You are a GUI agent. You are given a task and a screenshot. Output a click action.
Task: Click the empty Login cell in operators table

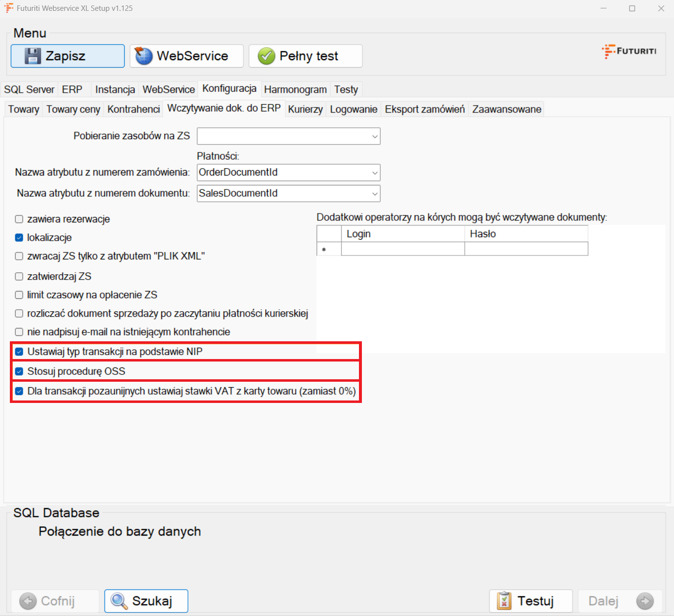click(403, 249)
